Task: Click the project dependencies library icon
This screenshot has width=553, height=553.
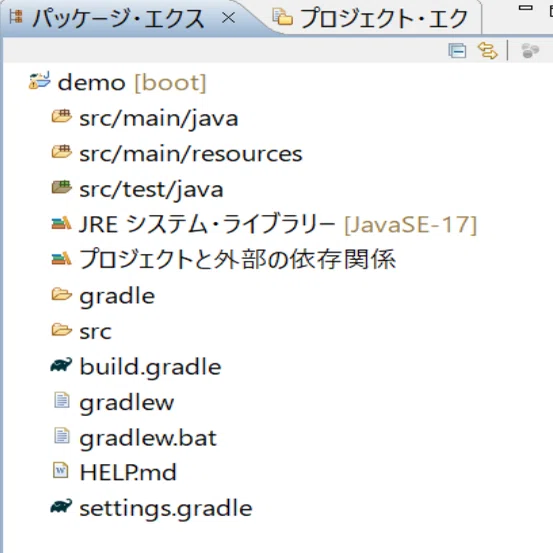Action: pyautogui.click(x=61, y=259)
